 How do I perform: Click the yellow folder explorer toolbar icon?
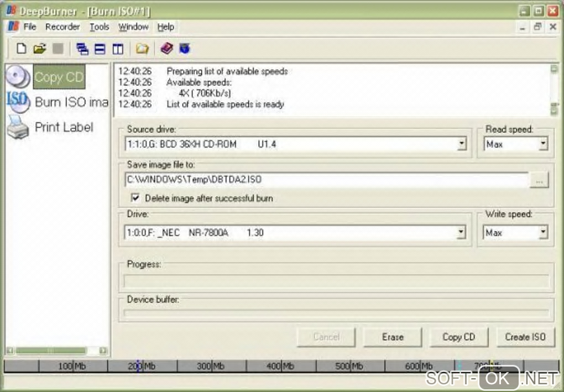coord(142,49)
